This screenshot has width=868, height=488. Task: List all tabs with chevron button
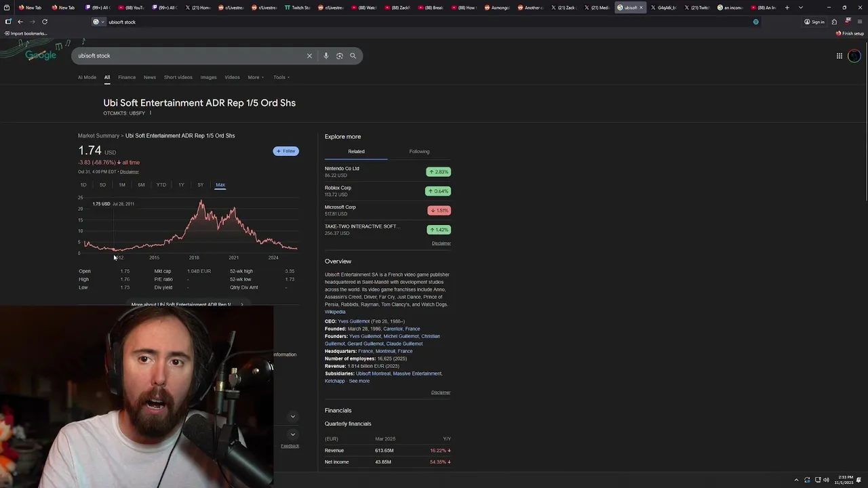point(801,7)
